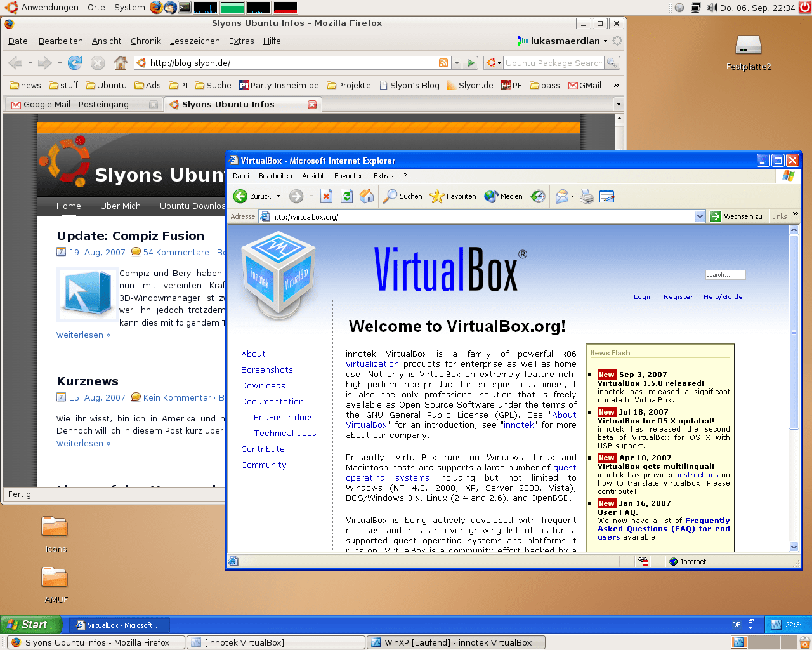Open mail via the envelope icon in IE

point(561,196)
